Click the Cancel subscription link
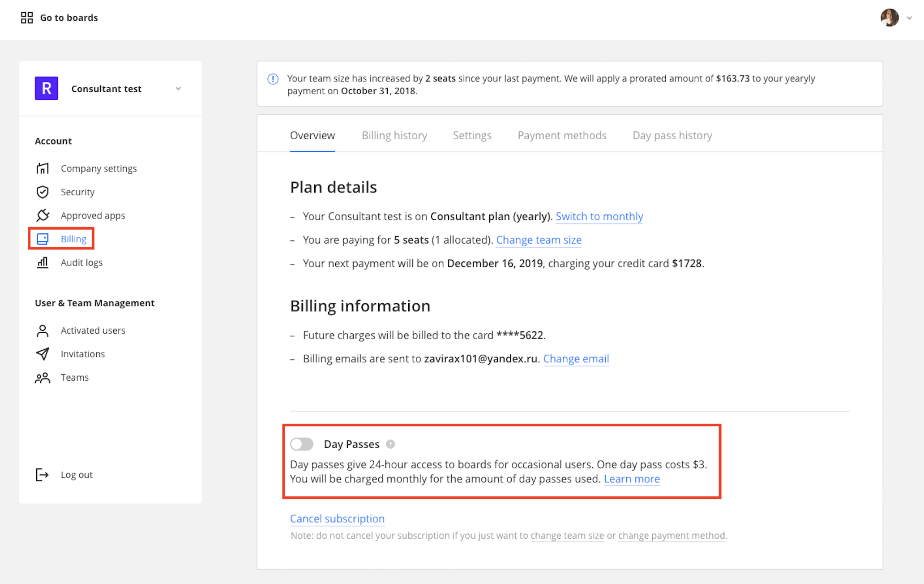This screenshot has width=924, height=584. pyautogui.click(x=337, y=518)
